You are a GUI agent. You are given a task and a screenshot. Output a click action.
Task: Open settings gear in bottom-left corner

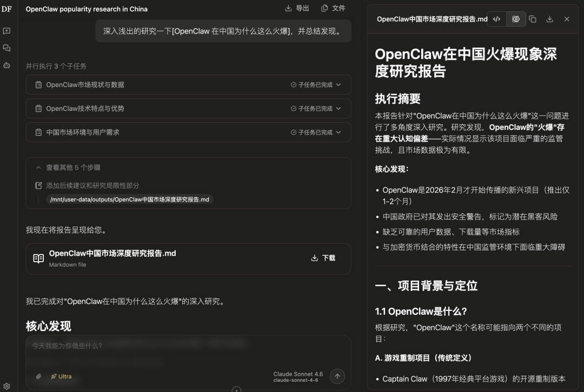pyautogui.click(x=6, y=386)
